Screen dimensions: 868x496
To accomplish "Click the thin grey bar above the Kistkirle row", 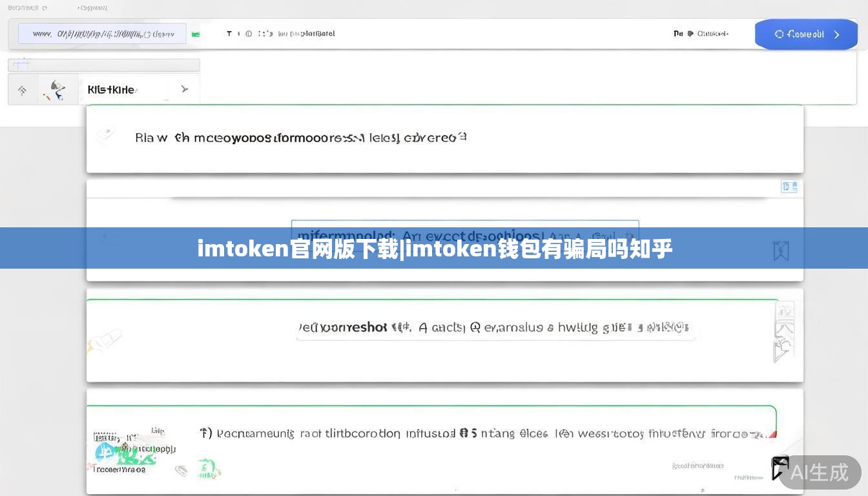I will click(103, 65).
